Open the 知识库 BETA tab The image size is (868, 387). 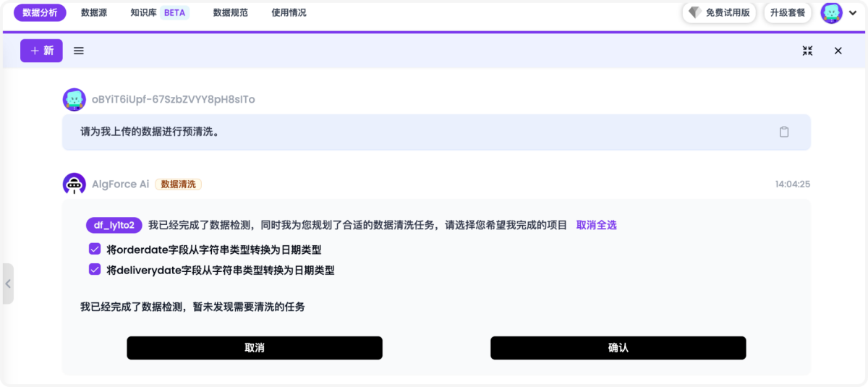(x=159, y=12)
